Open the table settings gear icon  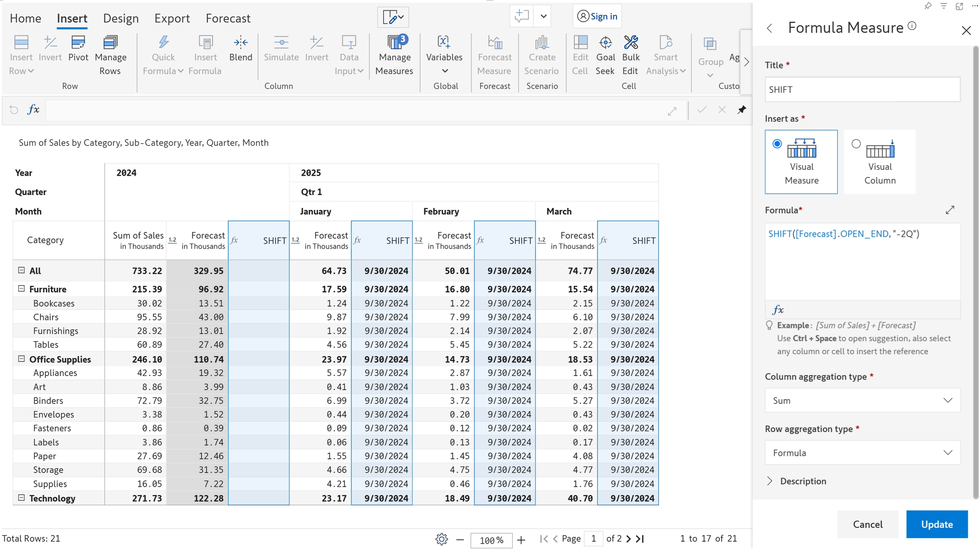pyautogui.click(x=442, y=539)
